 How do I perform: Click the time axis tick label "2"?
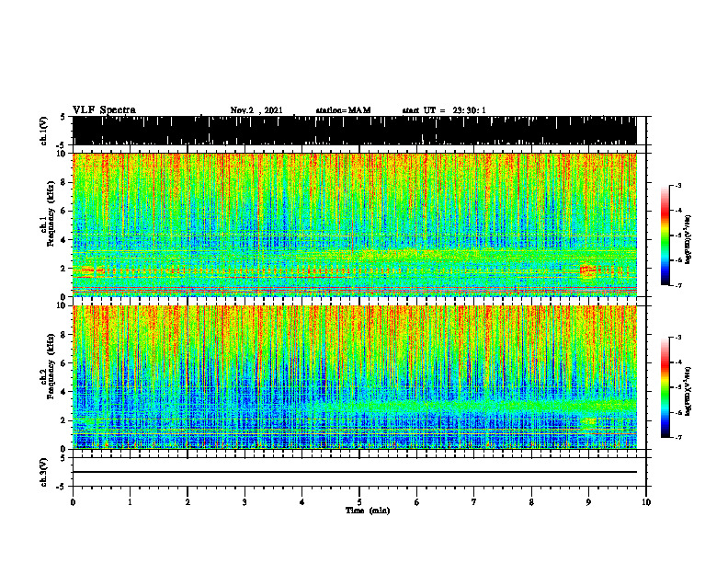(188, 502)
